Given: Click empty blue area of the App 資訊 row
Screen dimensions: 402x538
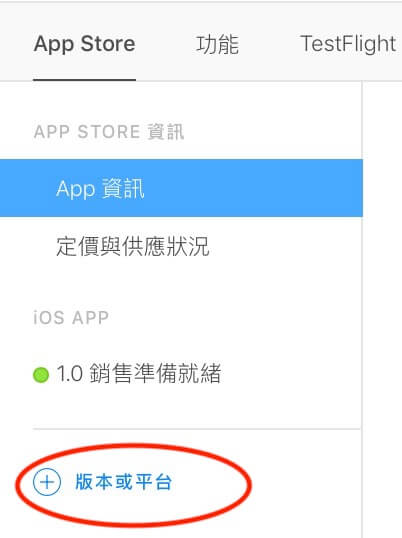Looking at the screenshot, I should (x=254, y=188).
